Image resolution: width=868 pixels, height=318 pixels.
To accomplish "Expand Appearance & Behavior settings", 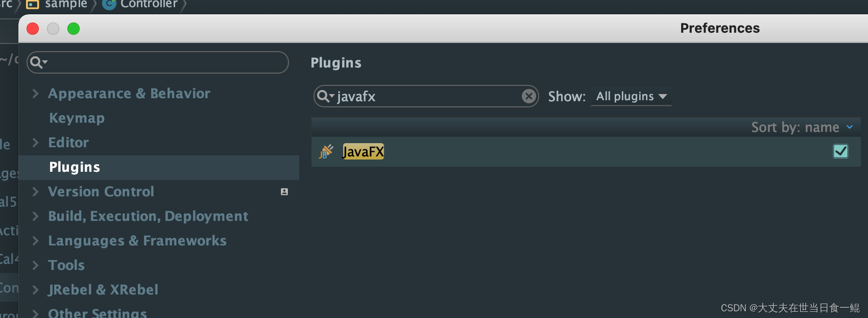I will pyautogui.click(x=35, y=94).
